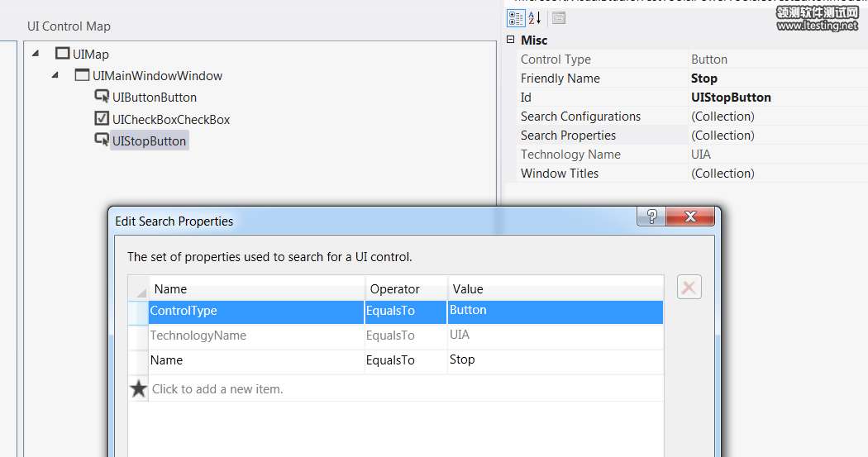Select the Search Properties row in the property grid
Viewport: 868px width, 457px height.
click(x=568, y=136)
